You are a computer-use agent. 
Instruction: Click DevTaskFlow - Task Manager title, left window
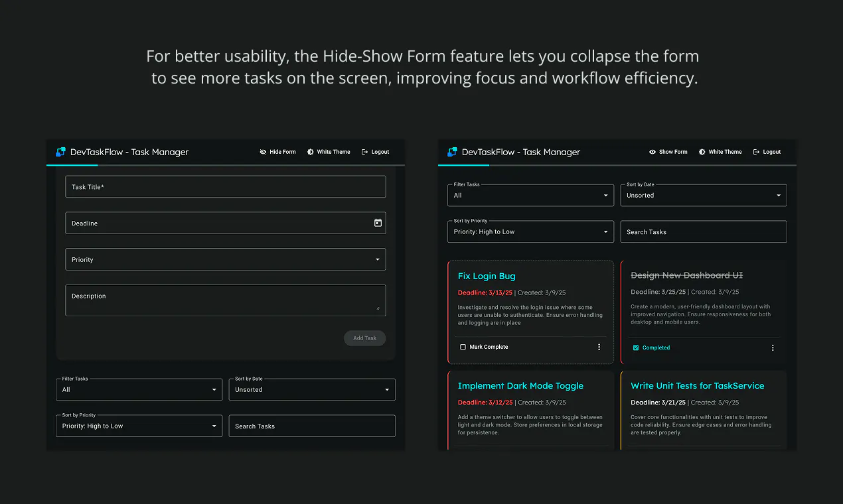pos(129,152)
